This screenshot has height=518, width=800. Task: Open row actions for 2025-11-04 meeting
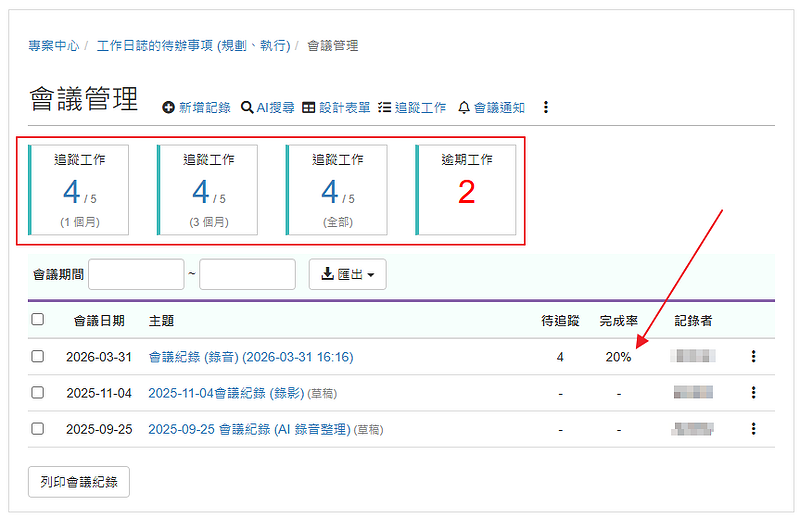click(753, 393)
